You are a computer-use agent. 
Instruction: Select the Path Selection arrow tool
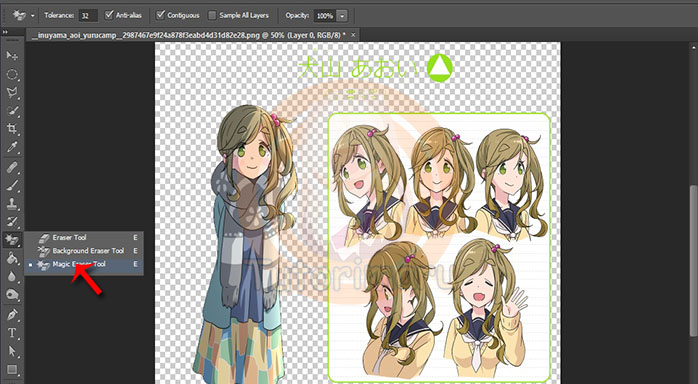click(12, 351)
